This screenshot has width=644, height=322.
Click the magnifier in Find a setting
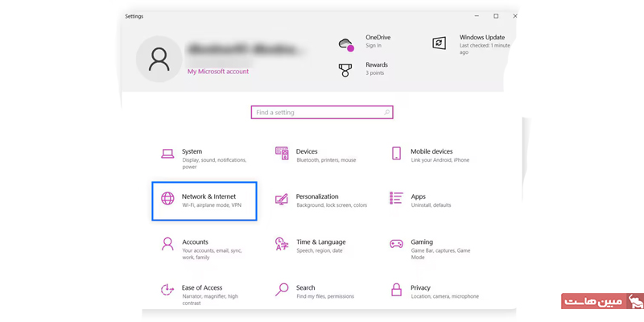coord(386,112)
